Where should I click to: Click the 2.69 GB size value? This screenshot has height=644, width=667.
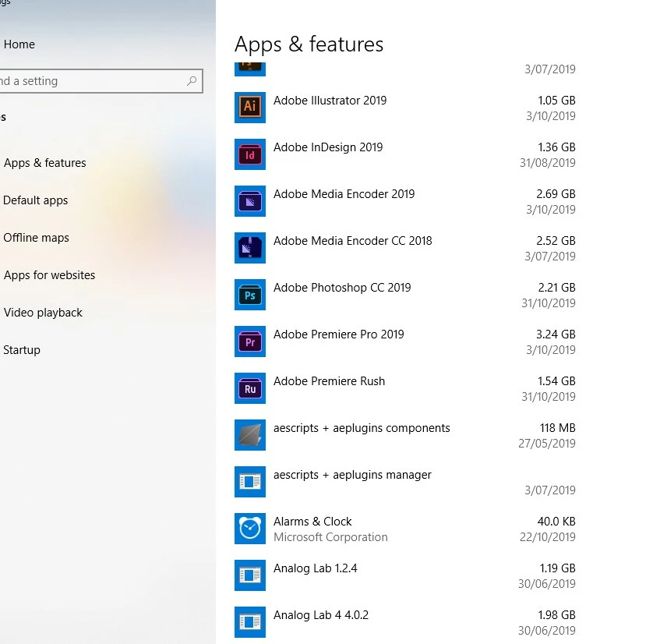pos(556,194)
